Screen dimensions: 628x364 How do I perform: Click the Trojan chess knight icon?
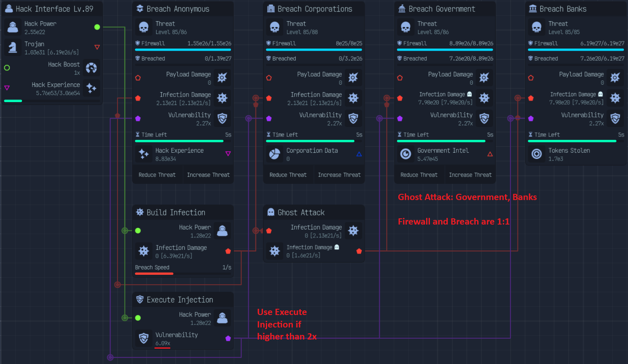(13, 48)
